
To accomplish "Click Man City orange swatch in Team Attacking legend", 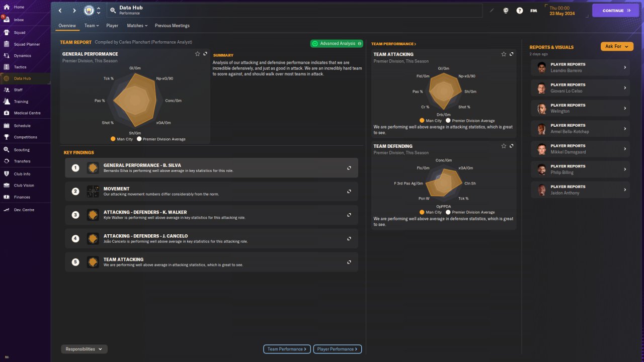I will coord(422,121).
